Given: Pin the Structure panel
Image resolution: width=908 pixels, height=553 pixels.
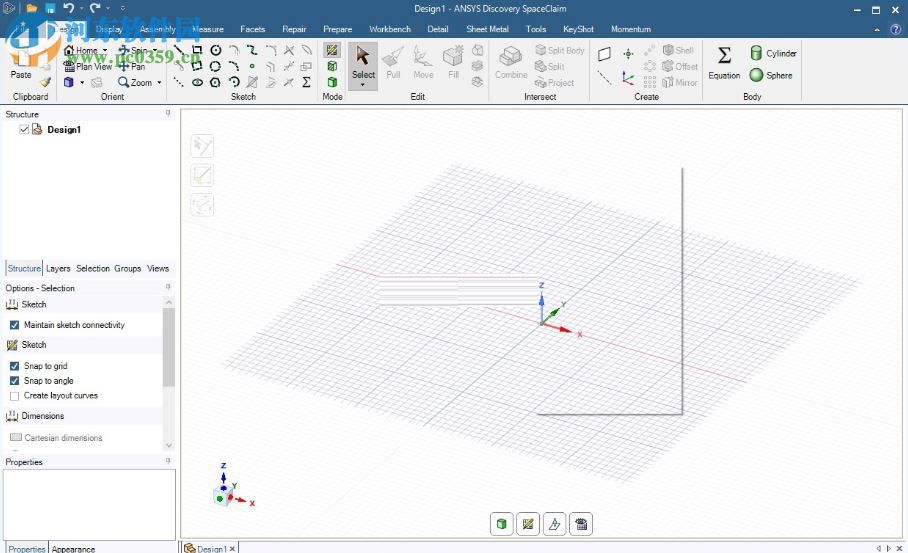Looking at the screenshot, I should click(168, 113).
